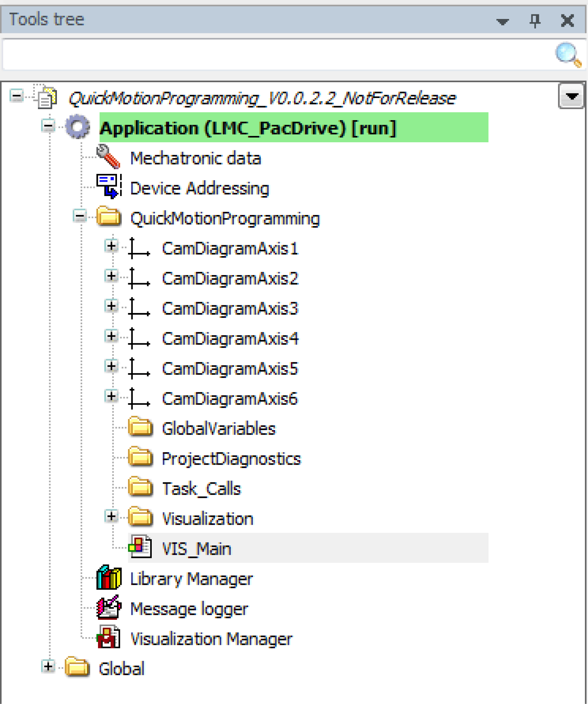Expand the CamDiagramAxis6 node
588x704 pixels.
tap(112, 396)
